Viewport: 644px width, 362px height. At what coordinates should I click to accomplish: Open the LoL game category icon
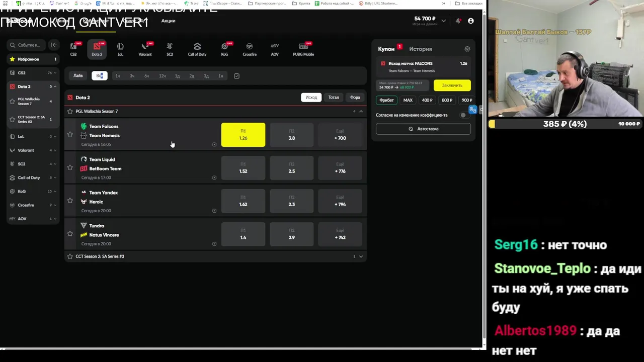[120, 49]
